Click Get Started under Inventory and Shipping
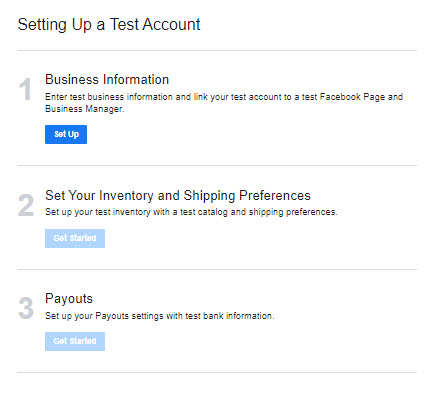The width and height of the screenshot is (438, 400). (x=75, y=238)
